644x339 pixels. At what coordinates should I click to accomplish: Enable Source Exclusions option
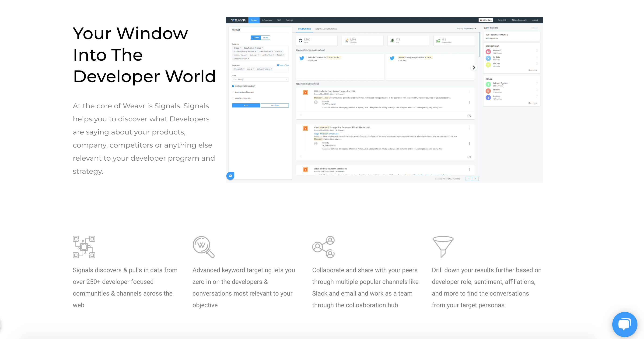tap(233, 99)
